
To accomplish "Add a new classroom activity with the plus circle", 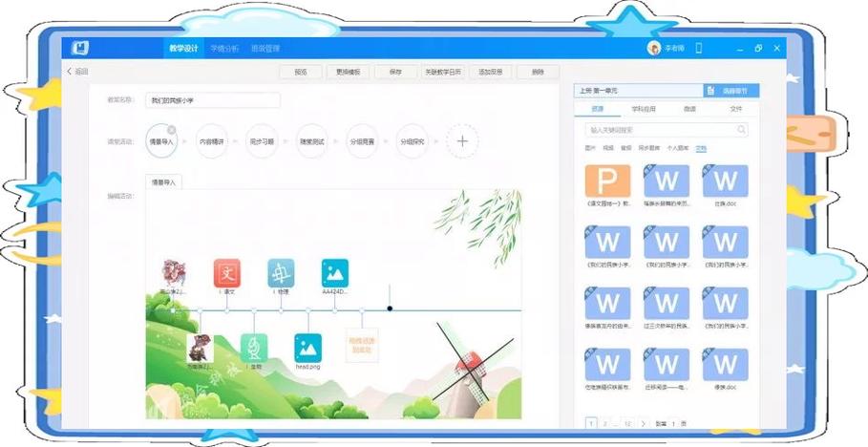I will (462, 141).
